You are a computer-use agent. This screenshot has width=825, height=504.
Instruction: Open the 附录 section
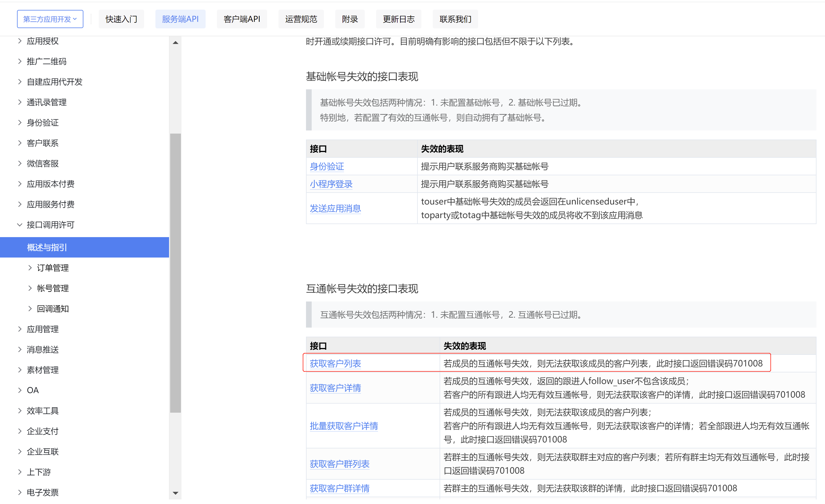pos(350,19)
